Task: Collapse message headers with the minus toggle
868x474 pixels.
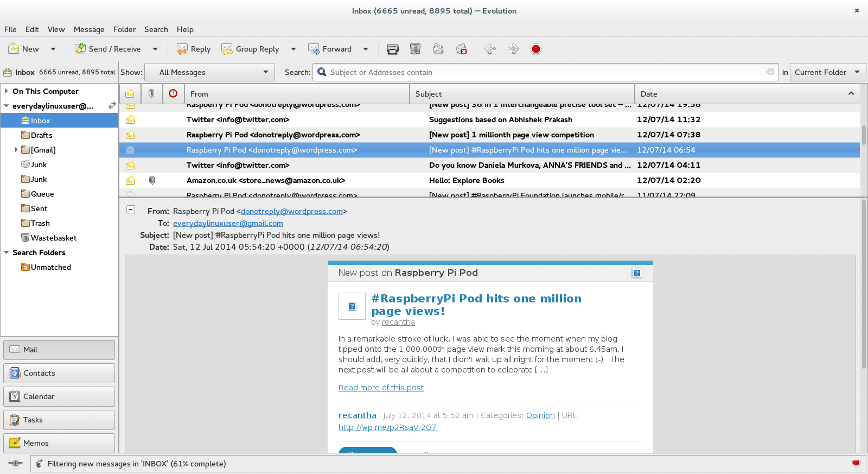Action: [x=131, y=210]
